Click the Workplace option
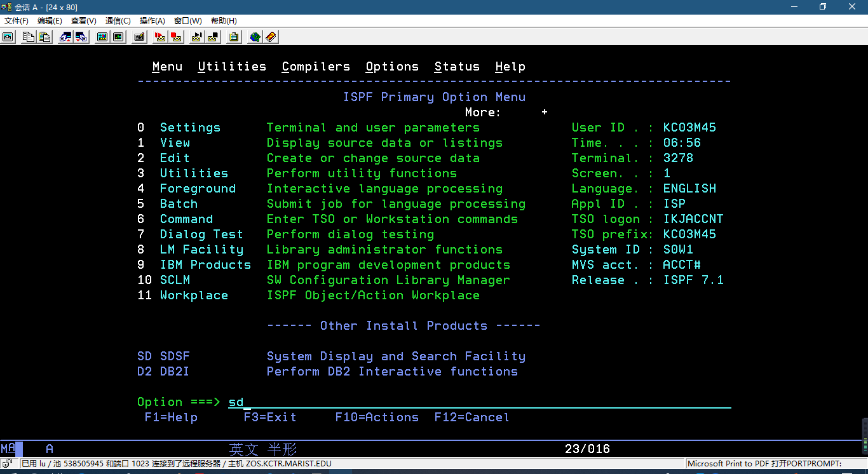This screenshot has height=474, width=868. click(194, 295)
